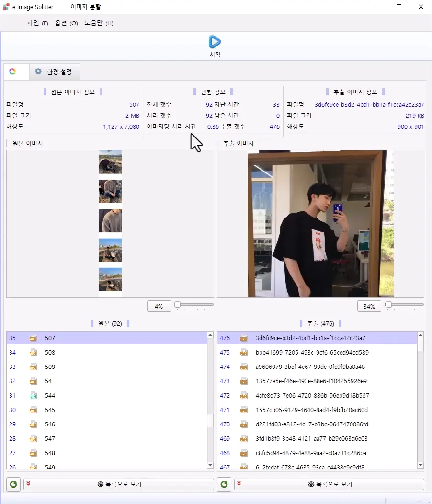Click the 34% zoom value box
Viewport: 432px width, 504px height.
(x=369, y=306)
